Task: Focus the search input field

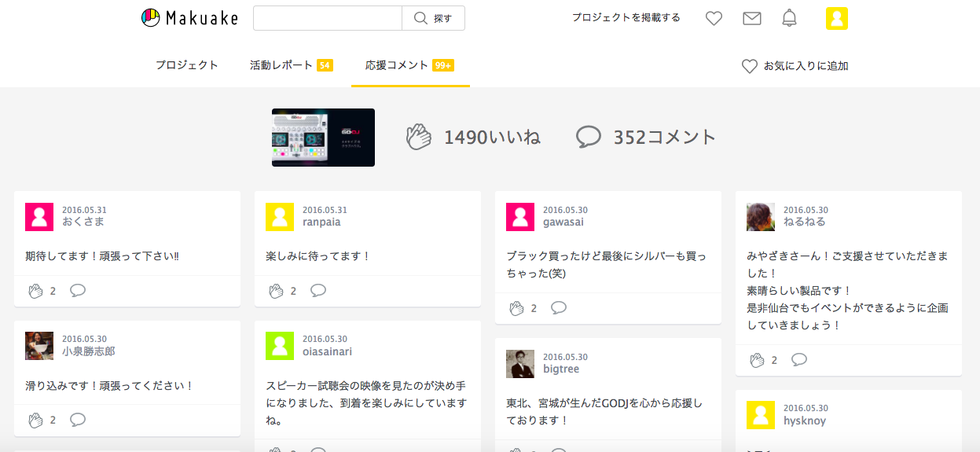Action: pos(328,18)
